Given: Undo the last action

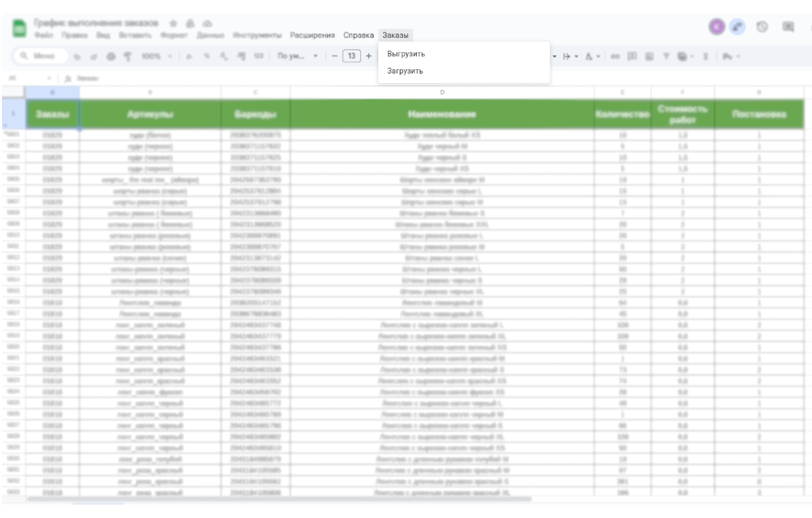Looking at the screenshot, I should (77, 56).
